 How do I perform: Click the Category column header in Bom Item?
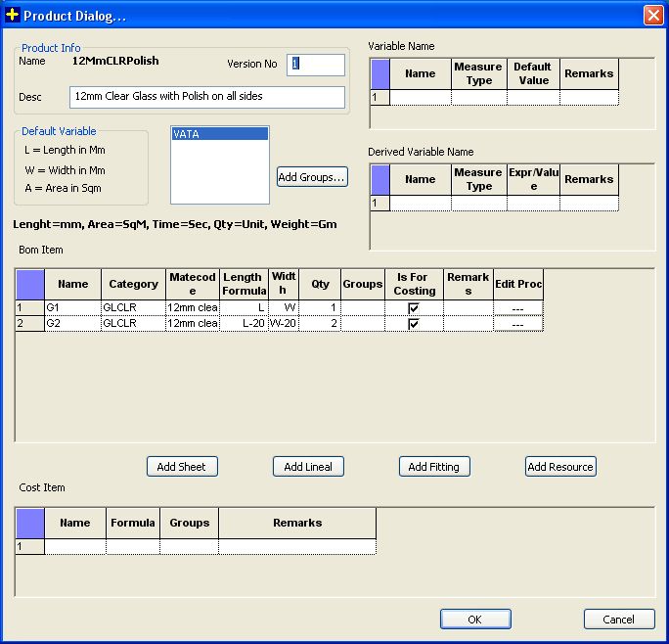pos(133,284)
